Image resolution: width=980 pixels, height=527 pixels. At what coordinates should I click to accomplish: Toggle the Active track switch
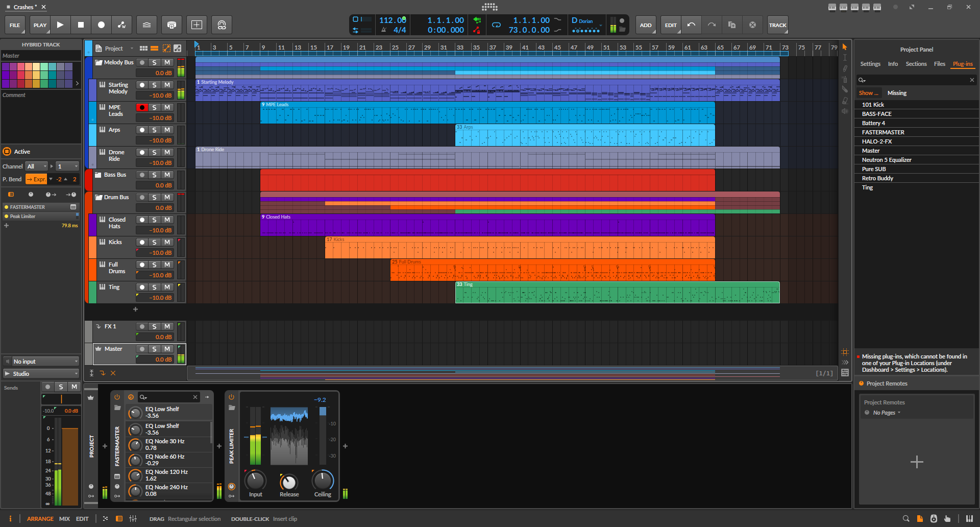pyautogui.click(x=7, y=152)
